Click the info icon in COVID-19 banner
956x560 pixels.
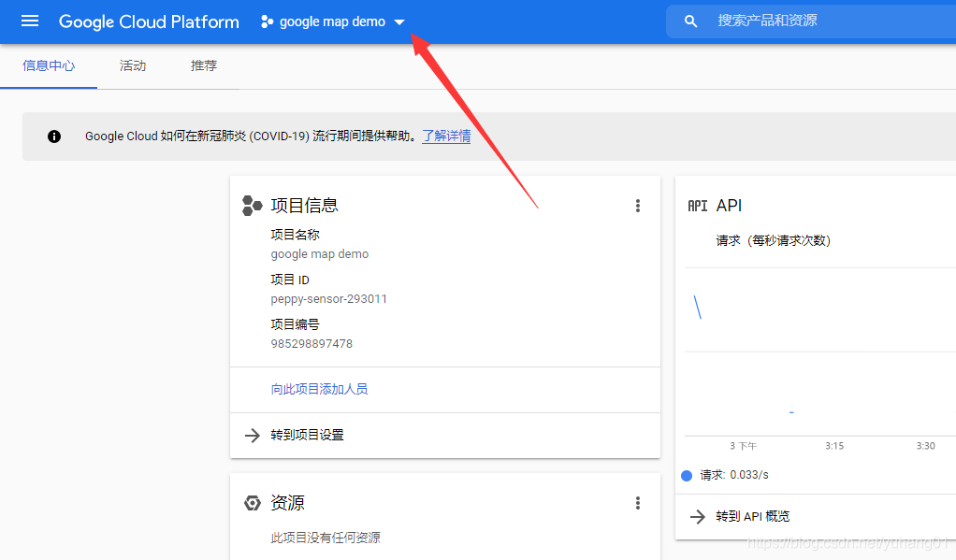pyautogui.click(x=54, y=136)
